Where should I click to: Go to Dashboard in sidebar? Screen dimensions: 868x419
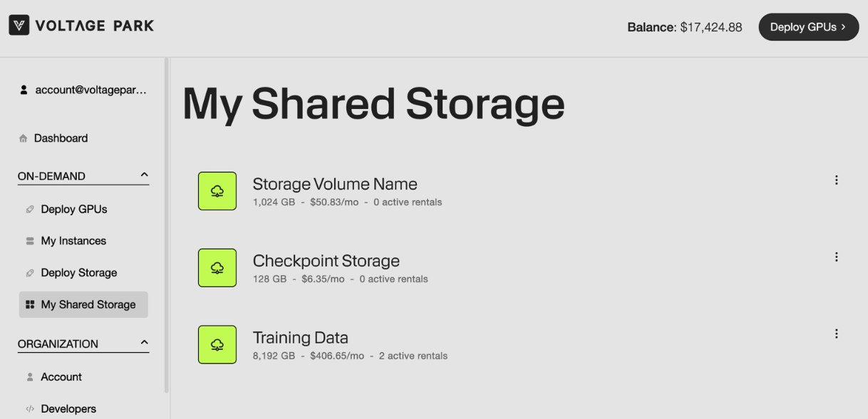pos(61,138)
